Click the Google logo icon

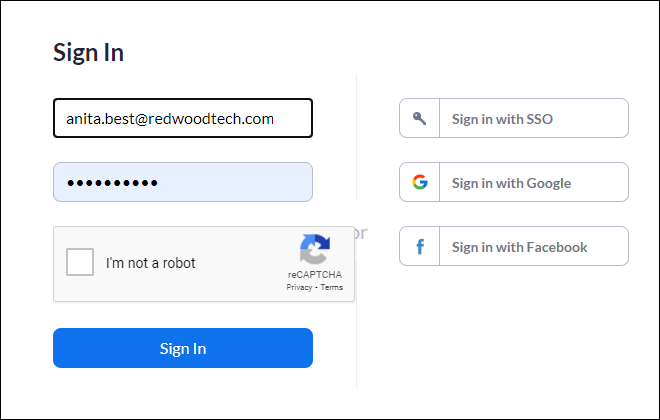coord(420,182)
